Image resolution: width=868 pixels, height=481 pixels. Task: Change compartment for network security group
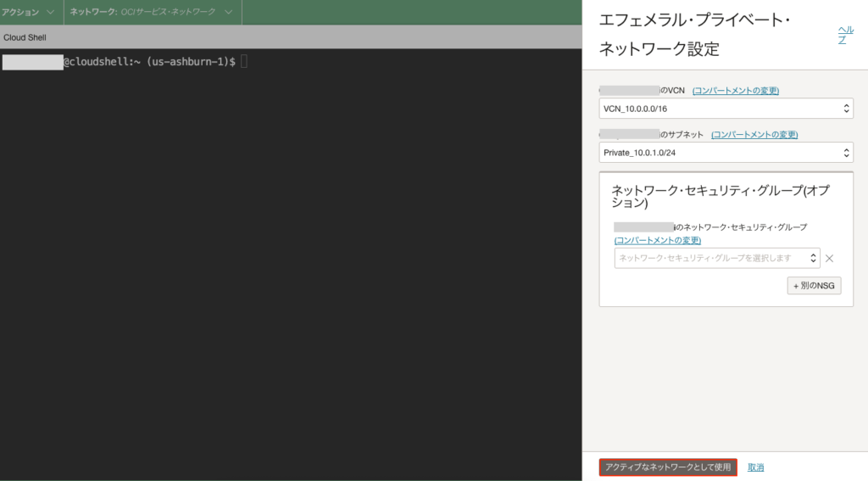[x=657, y=240]
